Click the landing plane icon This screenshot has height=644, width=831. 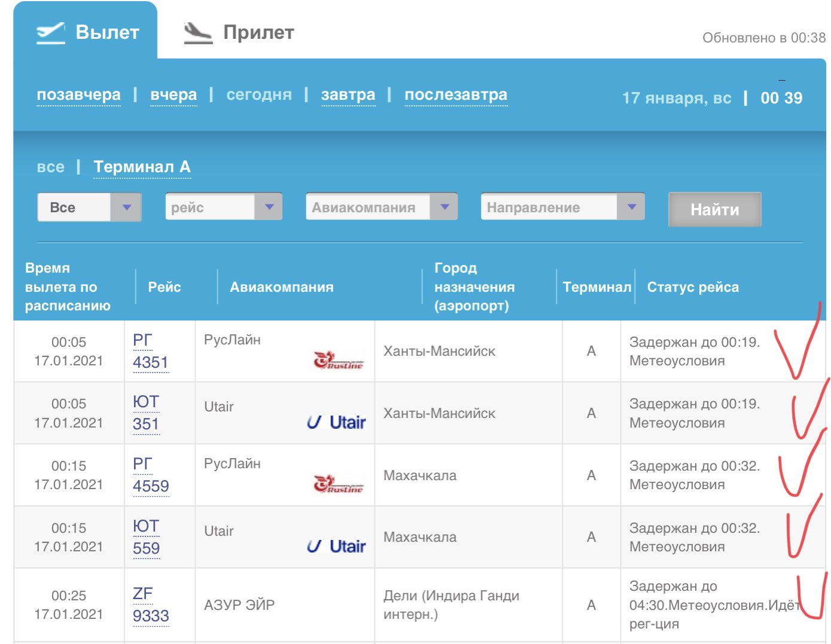pyautogui.click(x=197, y=33)
